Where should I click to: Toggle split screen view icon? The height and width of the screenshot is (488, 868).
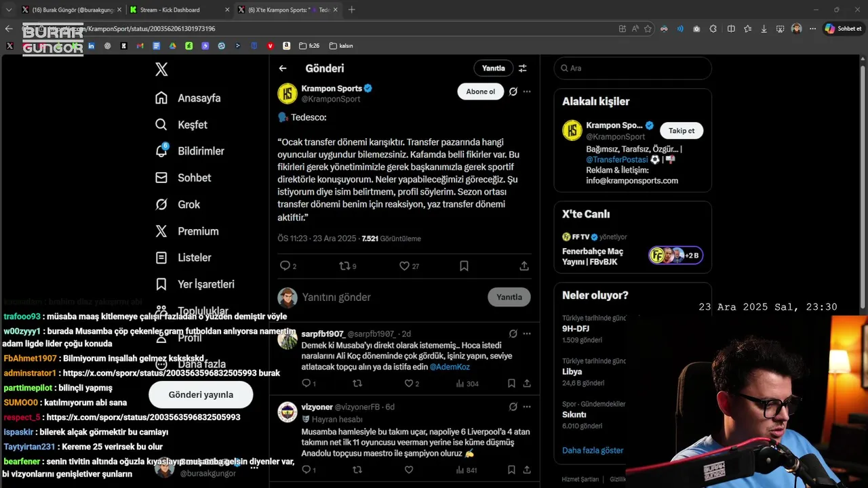click(x=731, y=28)
